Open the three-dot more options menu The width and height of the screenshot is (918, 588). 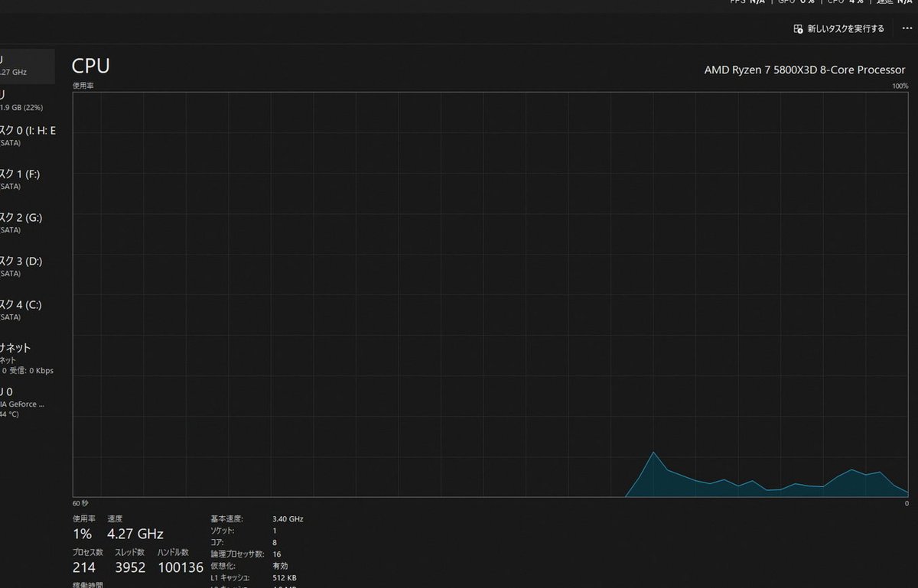pyautogui.click(x=907, y=29)
